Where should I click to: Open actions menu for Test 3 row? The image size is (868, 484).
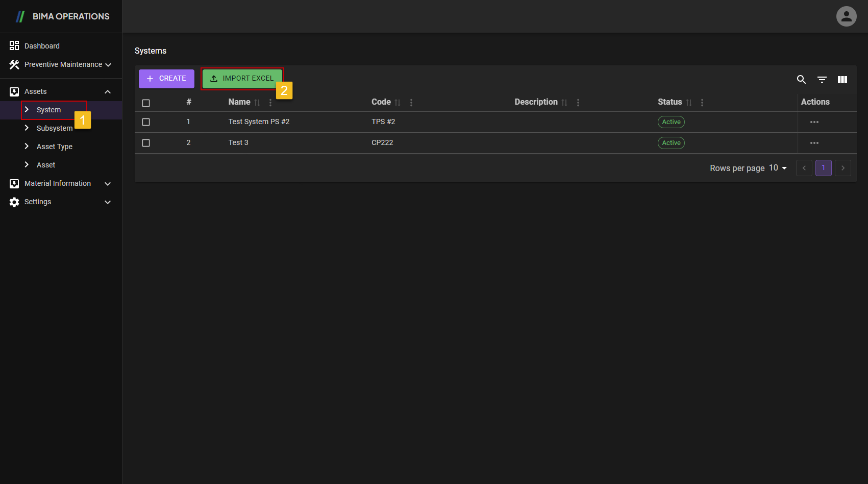tap(814, 143)
